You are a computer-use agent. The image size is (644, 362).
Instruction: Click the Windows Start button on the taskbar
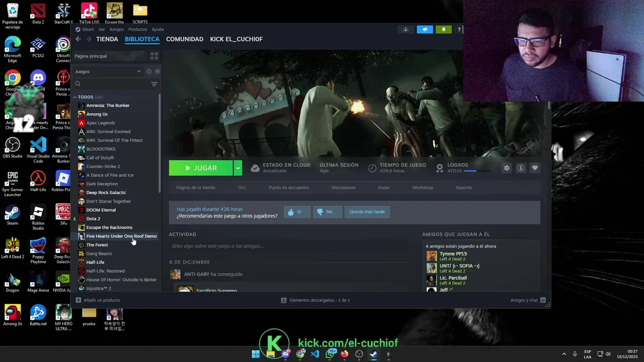[256, 354]
